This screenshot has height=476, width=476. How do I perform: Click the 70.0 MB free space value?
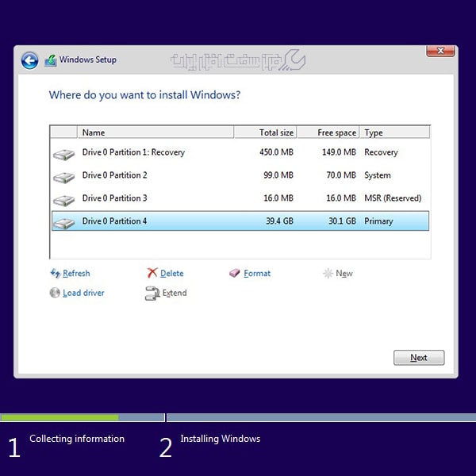pos(341,175)
